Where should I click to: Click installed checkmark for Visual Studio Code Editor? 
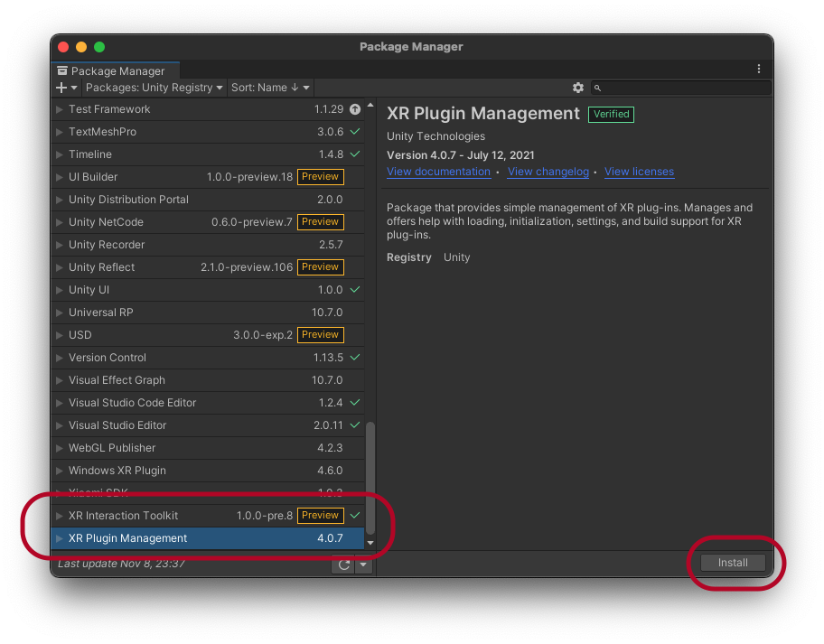click(x=355, y=402)
